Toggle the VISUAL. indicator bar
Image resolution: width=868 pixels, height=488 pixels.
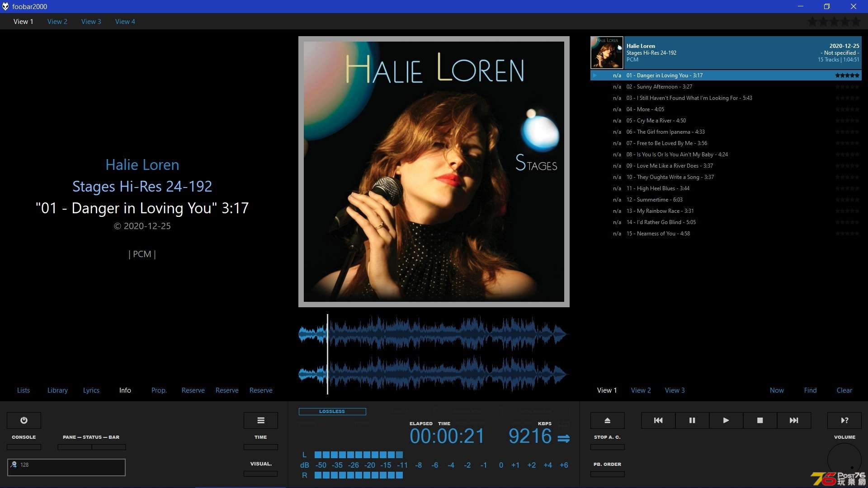(x=261, y=474)
